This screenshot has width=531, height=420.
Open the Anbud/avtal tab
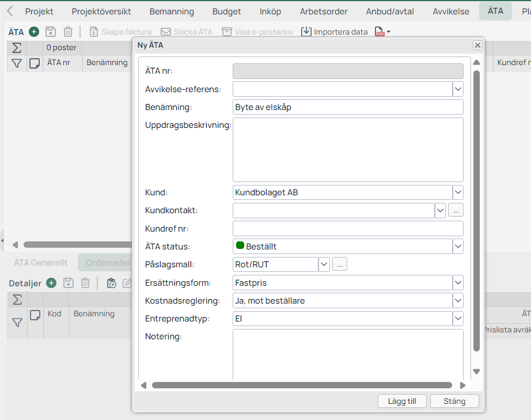point(390,12)
